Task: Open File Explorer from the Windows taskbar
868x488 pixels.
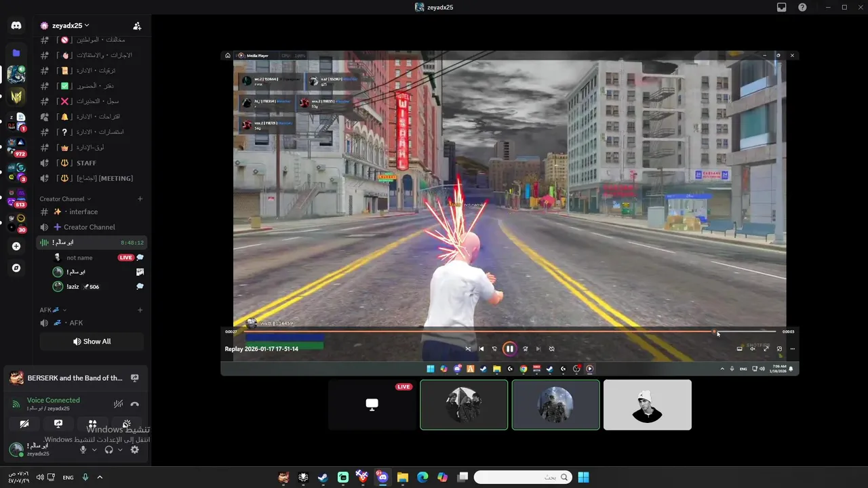Action: tap(402, 477)
